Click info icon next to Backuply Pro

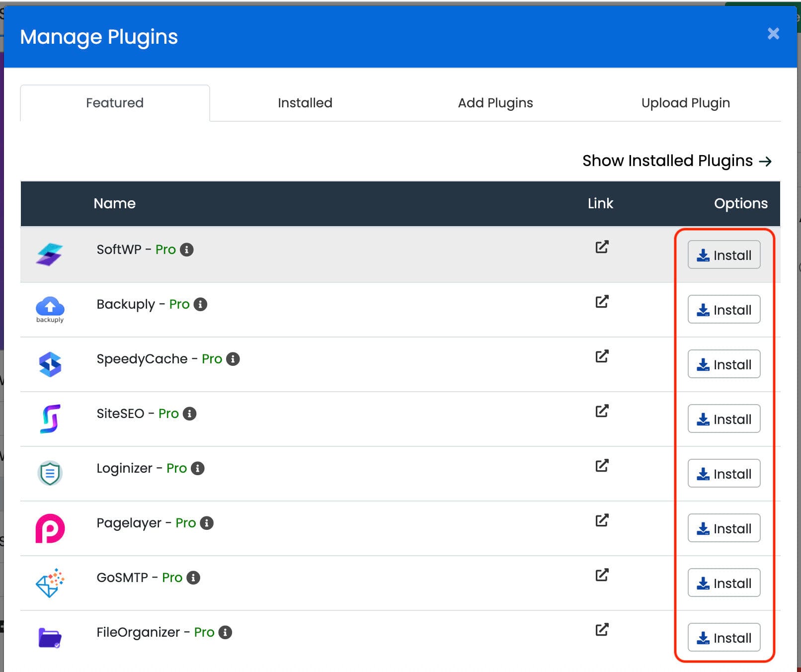pyautogui.click(x=200, y=304)
